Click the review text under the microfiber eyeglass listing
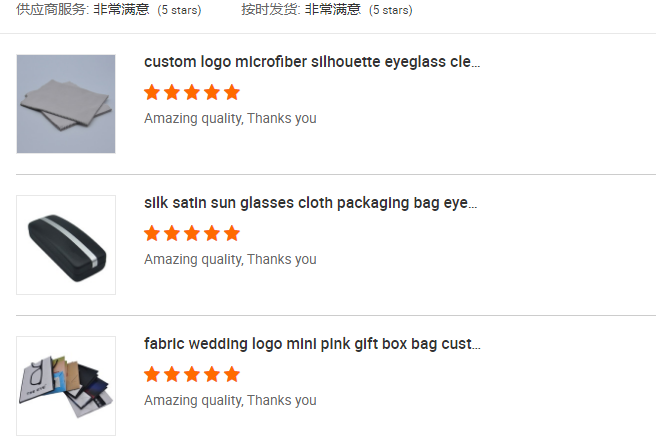The height and width of the screenshot is (445, 656). (230, 118)
